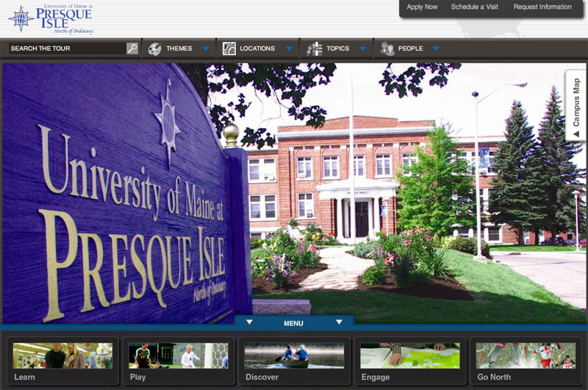Click the University of Maine Presque Isle logo
Viewport: 588px width, 390px height.
(51, 18)
